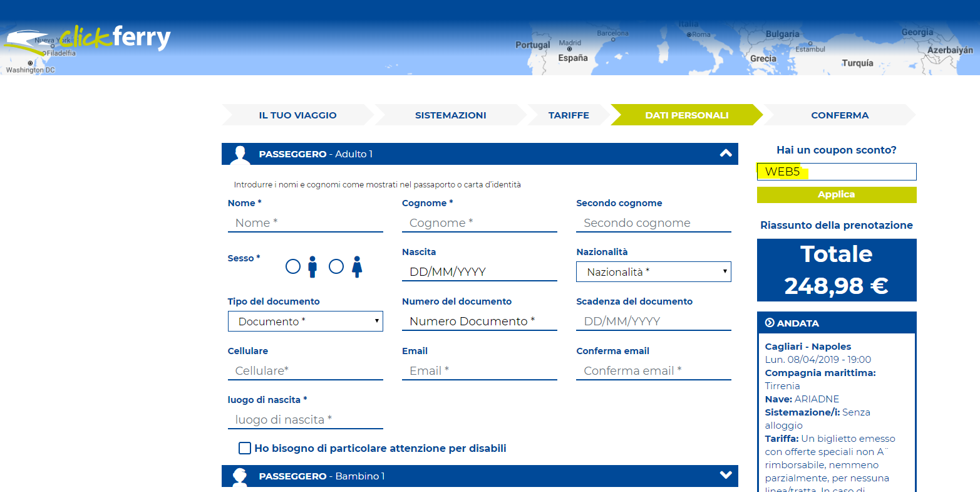Focus the Cellulare input field

click(x=306, y=371)
